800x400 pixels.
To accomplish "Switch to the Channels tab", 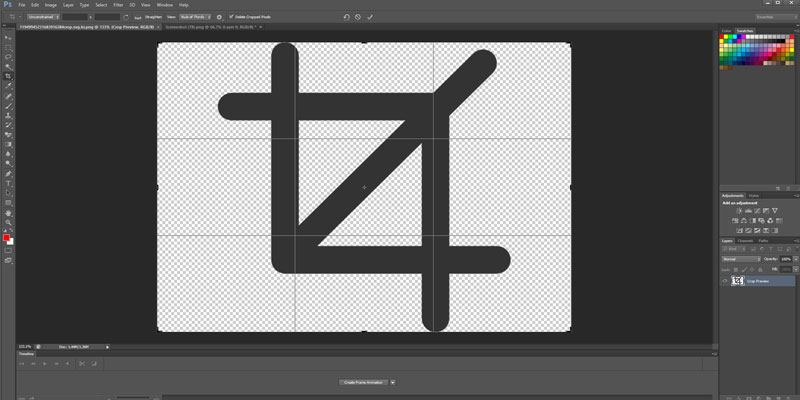I will [x=745, y=241].
